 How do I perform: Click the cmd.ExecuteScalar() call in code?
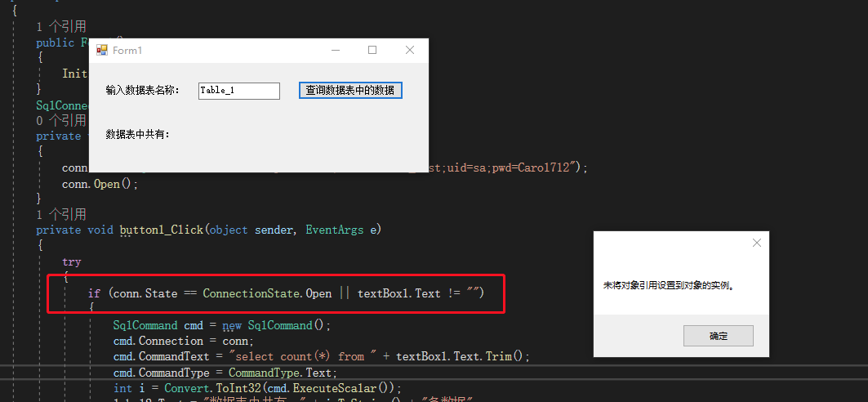pyautogui.click(x=331, y=388)
